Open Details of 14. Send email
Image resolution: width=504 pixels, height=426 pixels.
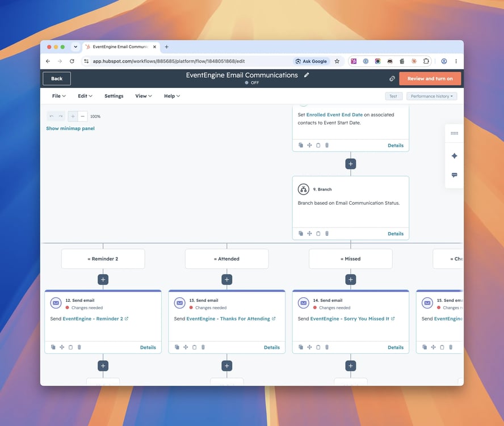(x=396, y=347)
